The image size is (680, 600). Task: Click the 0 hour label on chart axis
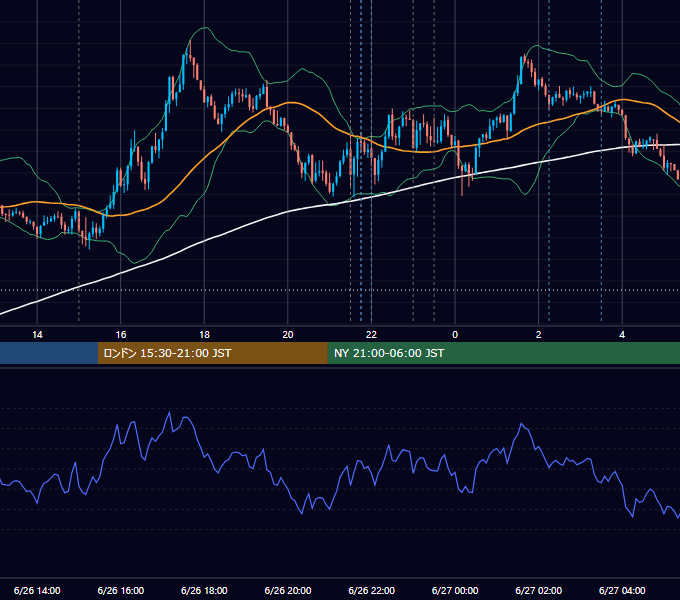(455, 335)
